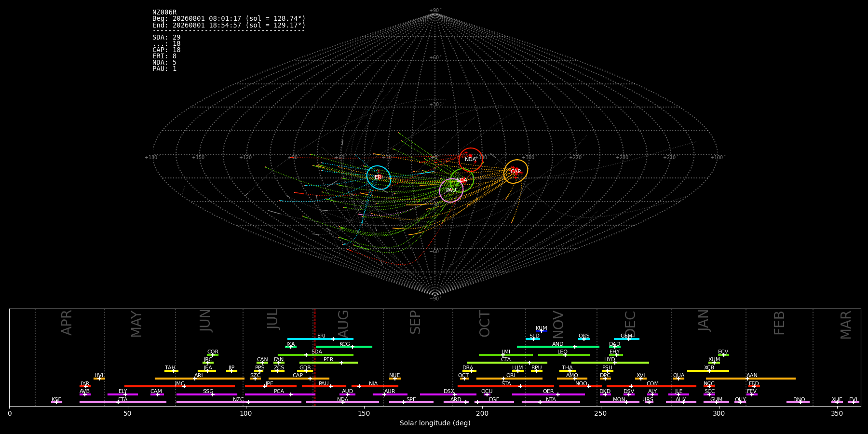This screenshot has height=434, width=868.
Task: Select the NTA shower bar
Action: point(551,402)
